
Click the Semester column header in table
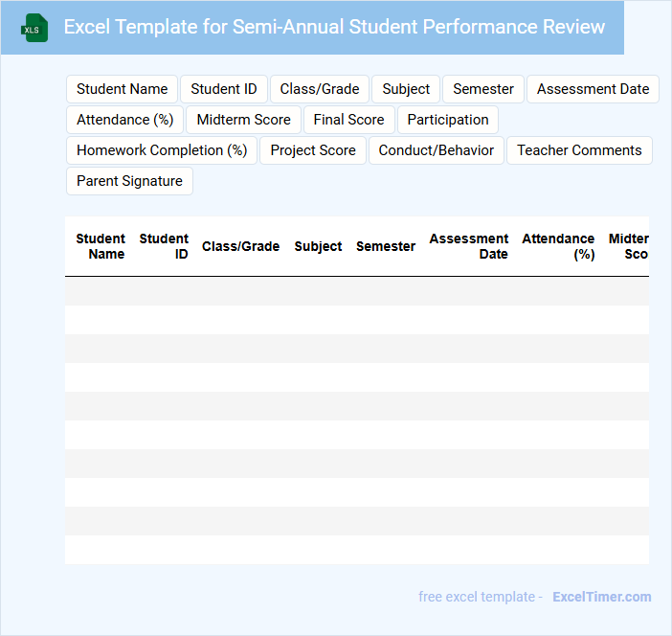point(386,246)
